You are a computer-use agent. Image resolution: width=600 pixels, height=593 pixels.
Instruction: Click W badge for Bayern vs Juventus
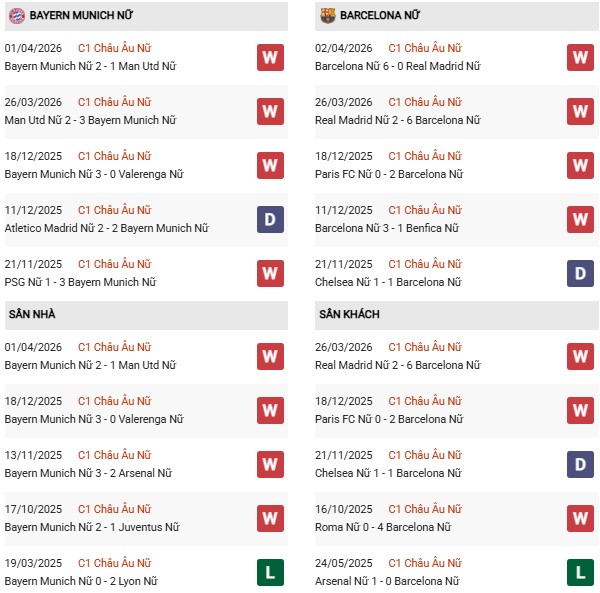pos(269,518)
